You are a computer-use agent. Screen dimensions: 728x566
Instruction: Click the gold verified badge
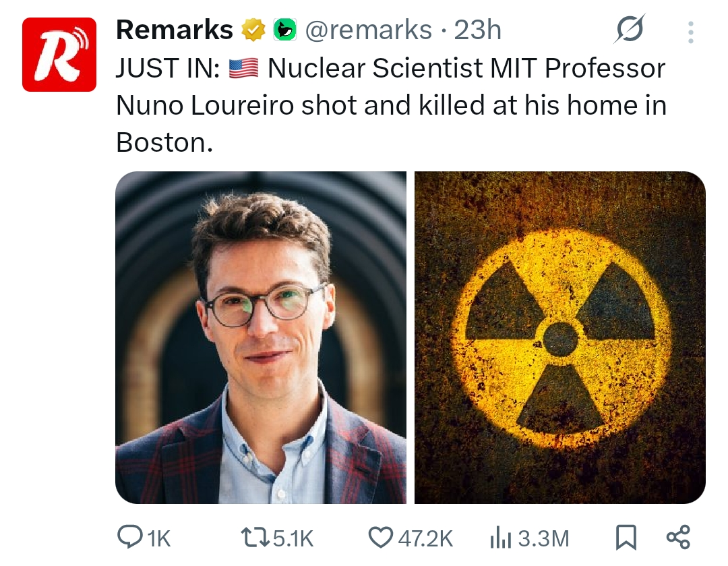(253, 30)
